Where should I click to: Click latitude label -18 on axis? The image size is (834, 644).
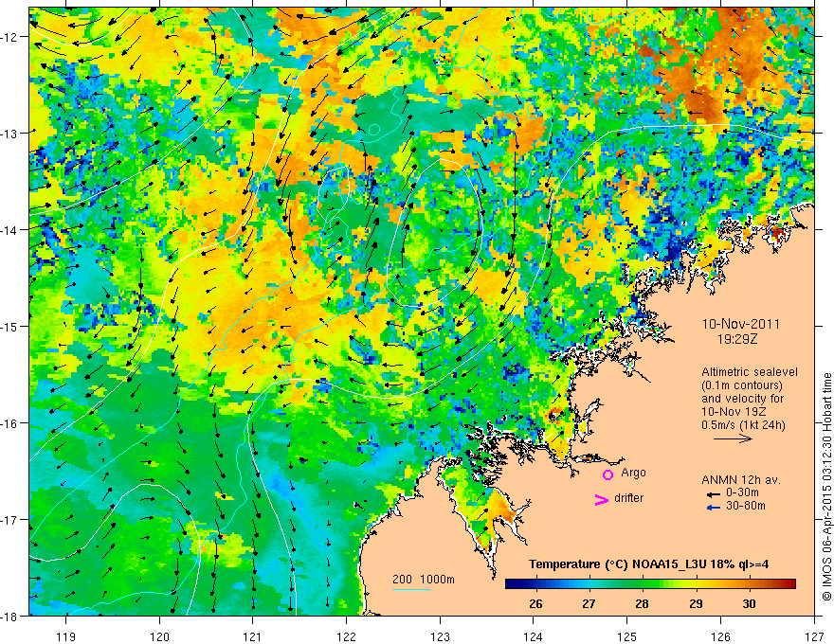click(x=10, y=616)
